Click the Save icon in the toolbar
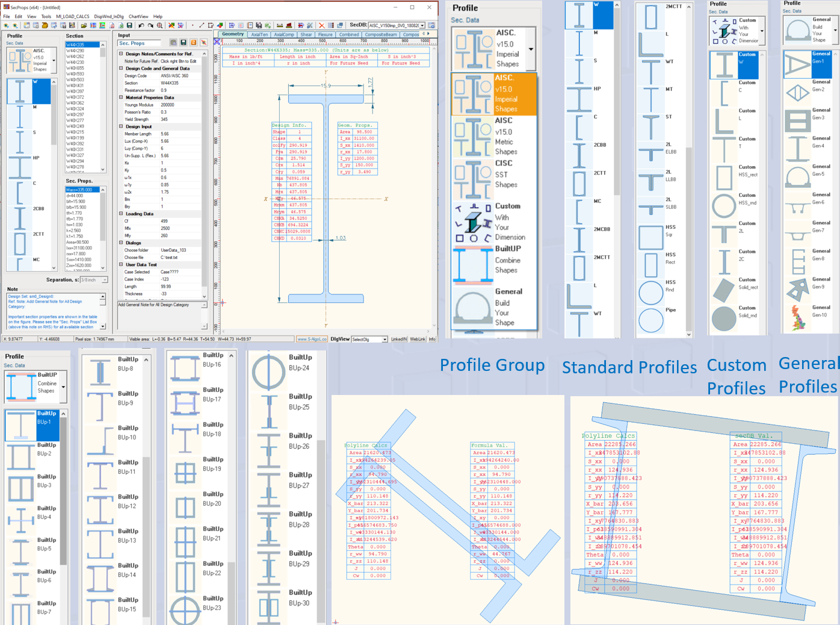840x625 pixels. coord(129,25)
